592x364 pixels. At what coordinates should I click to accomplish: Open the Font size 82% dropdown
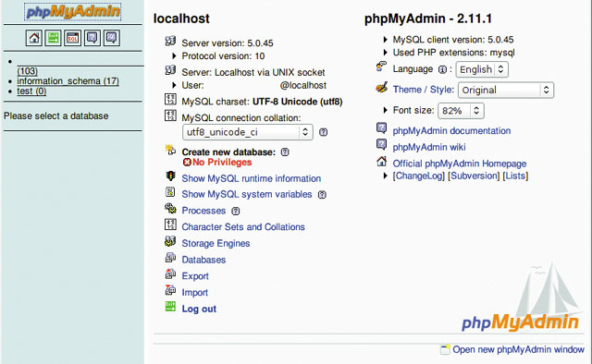coord(461,111)
